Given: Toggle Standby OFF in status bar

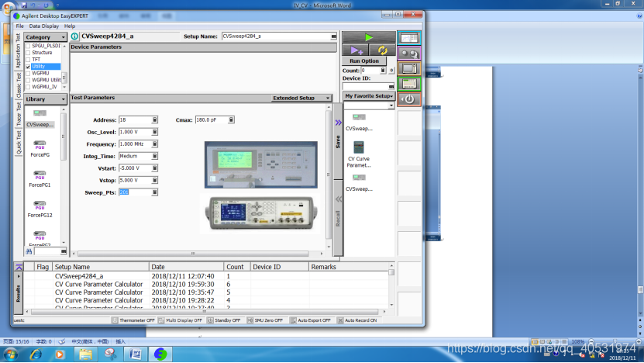Looking at the screenshot, I should pos(224,320).
